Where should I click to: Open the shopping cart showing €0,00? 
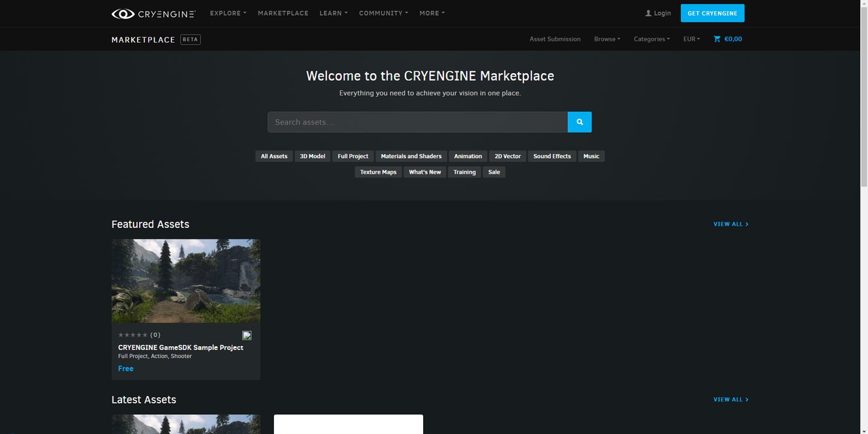(x=728, y=39)
